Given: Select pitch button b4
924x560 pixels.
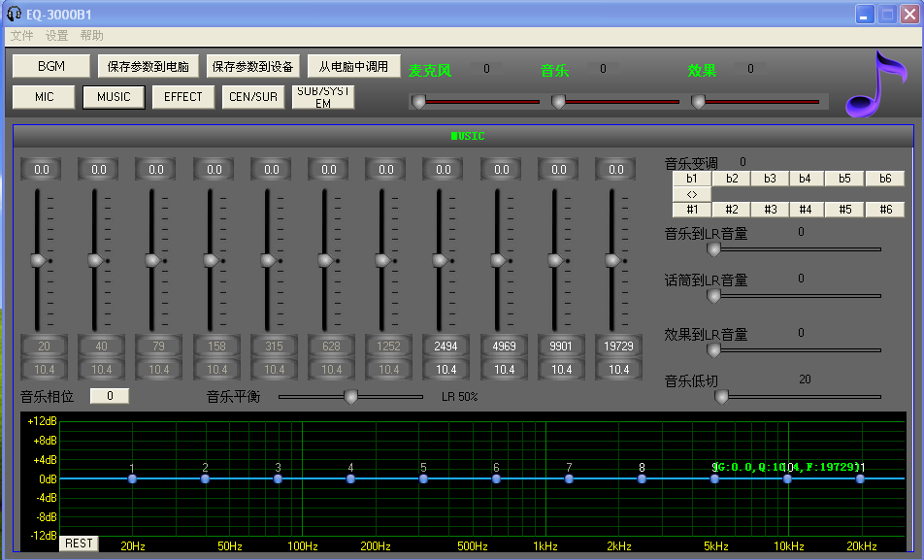Looking at the screenshot, I should 806,178.
